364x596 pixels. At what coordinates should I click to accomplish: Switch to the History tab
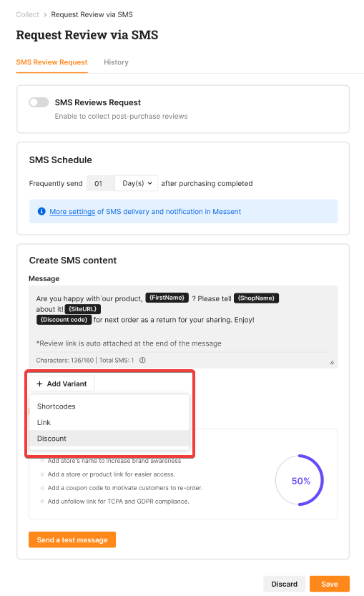pyautogui.click(x=117, y=62)
